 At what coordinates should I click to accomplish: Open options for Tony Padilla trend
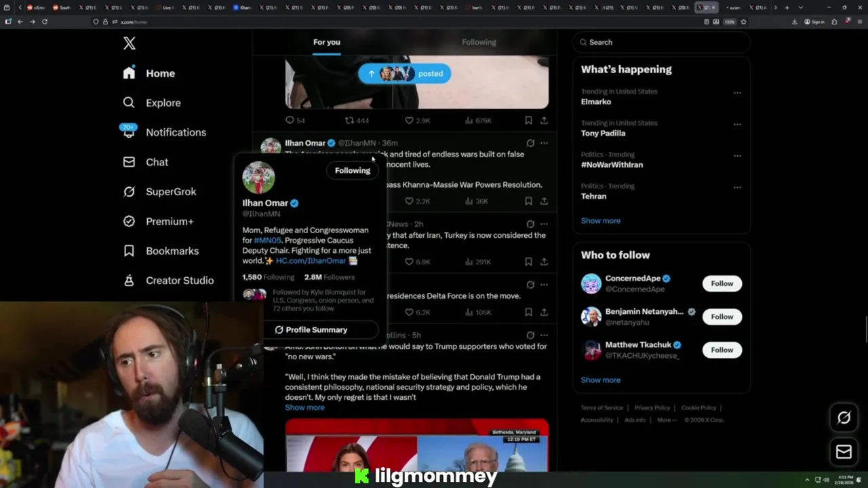point(737,125)
